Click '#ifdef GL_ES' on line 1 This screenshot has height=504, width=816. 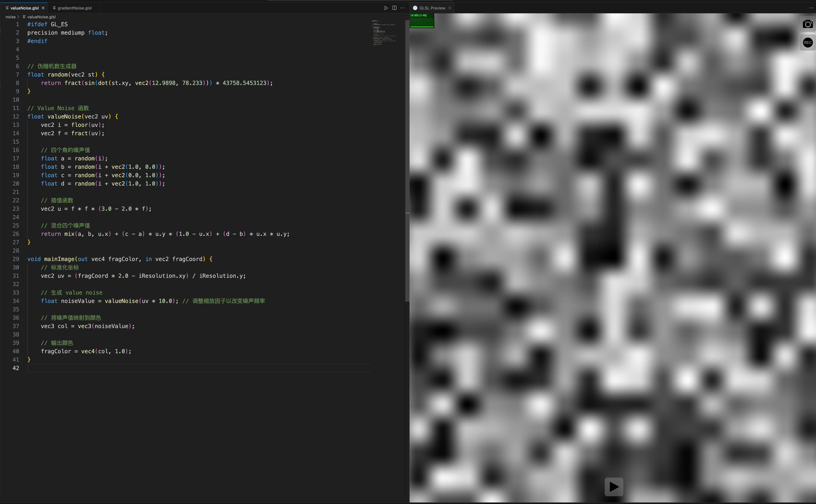tap(47, 24)
